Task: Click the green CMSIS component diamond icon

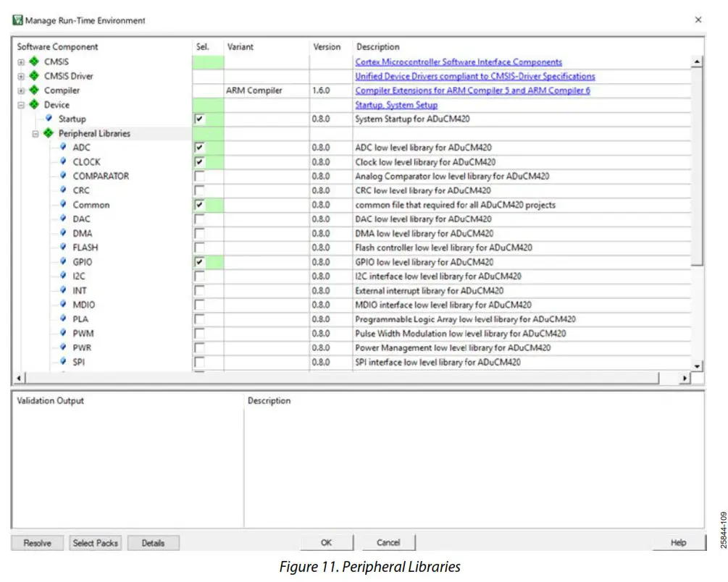Action: pyautogui.click(x=34, y=62)
